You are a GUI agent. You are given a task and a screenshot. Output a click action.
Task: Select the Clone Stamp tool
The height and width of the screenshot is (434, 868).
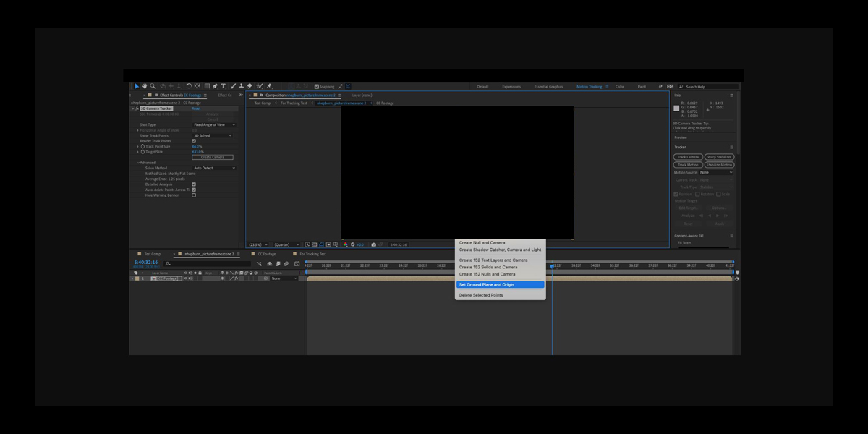[x=241, y=86]
